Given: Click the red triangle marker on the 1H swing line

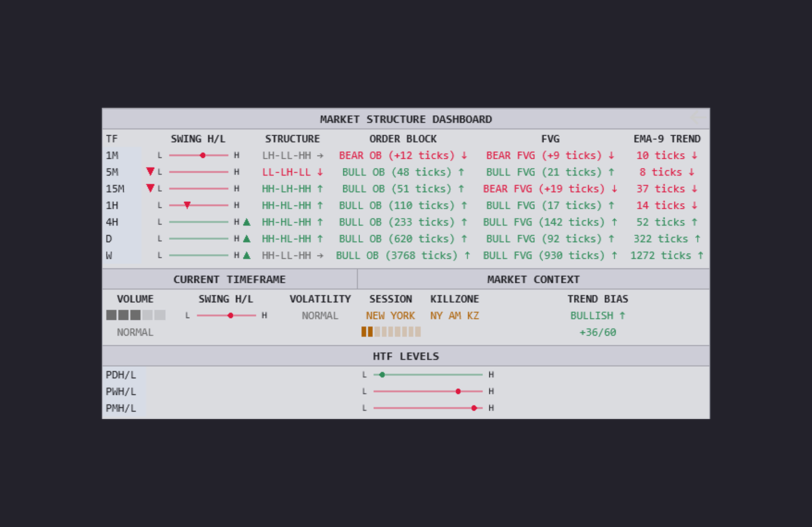Looking at the screenshot, I should [187, 205].
